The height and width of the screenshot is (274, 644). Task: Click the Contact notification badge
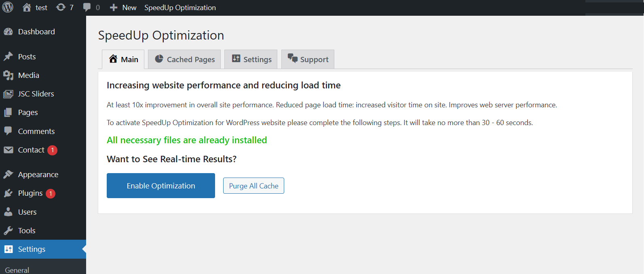coord(52,150)
